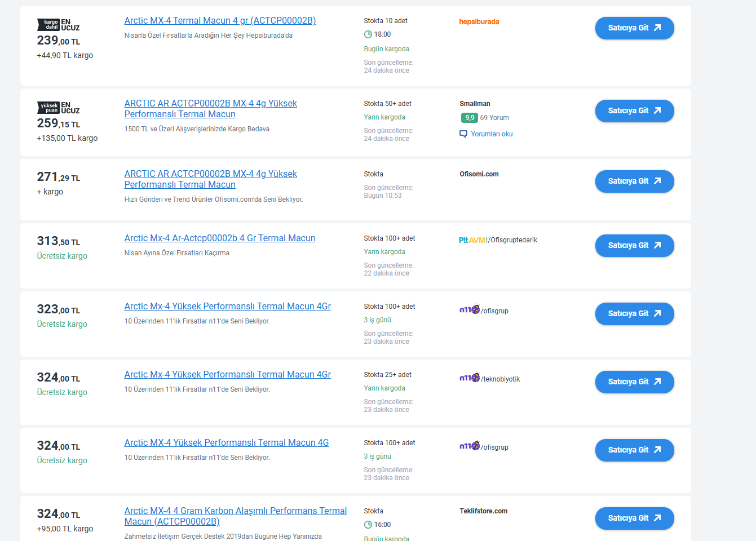Screen dimensions: 756x541
Task: Click the PttAVM Ofisgruptedarik seller logo
Action: 498,240
